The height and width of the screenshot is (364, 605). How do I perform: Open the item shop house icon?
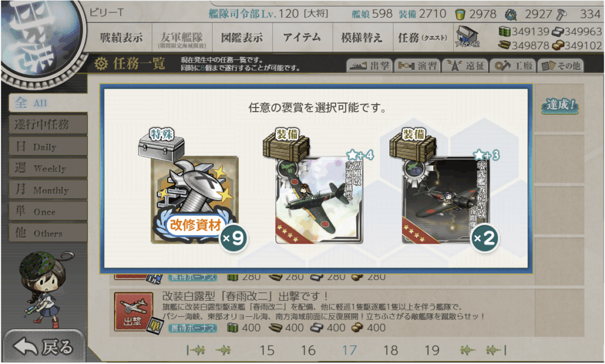point(467,37)
